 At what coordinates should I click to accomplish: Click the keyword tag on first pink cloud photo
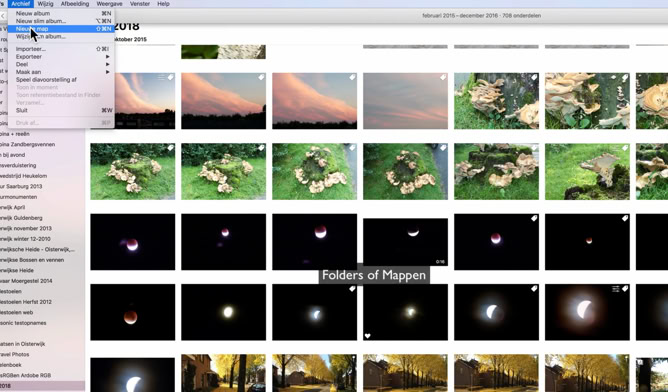coord(170,78)
